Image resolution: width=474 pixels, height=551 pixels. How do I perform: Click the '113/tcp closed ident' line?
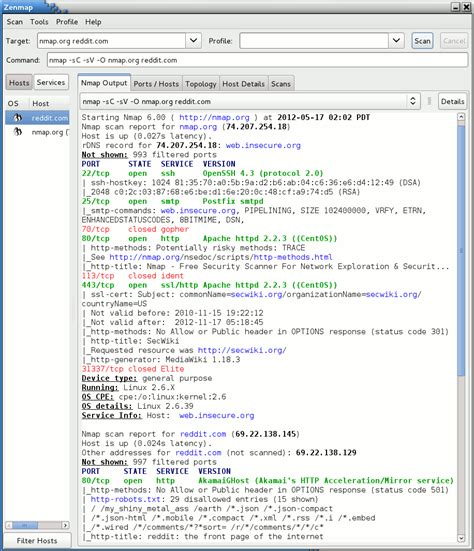(132, 276)
